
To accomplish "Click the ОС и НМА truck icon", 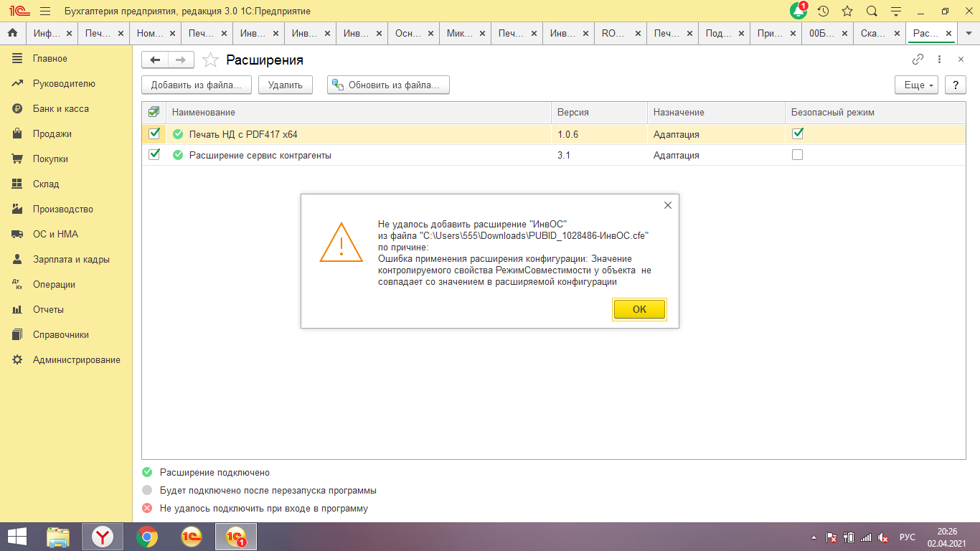I will (x=18, y=234).
